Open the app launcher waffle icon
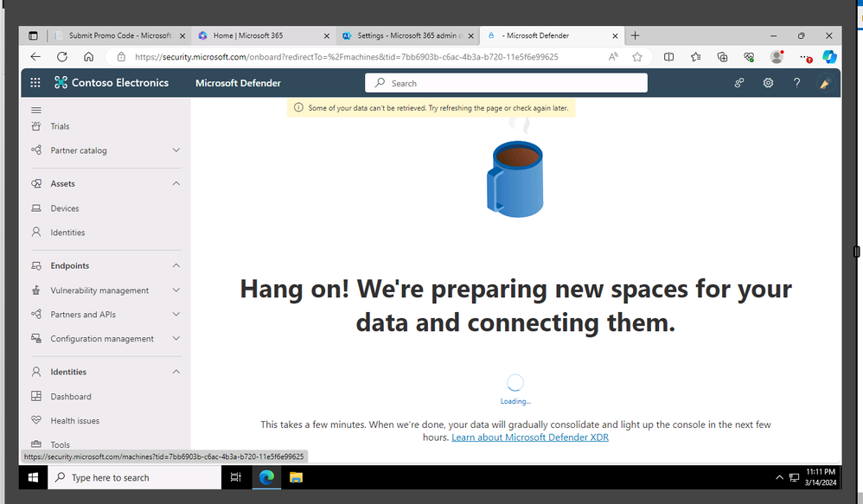863x504 pixels. point(35,82)
